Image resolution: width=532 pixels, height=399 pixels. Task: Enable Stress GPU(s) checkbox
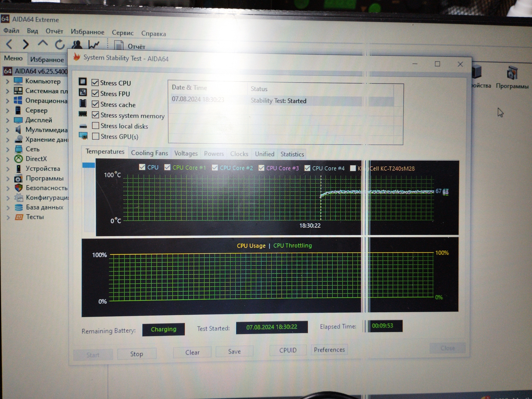tap(96, 136)
